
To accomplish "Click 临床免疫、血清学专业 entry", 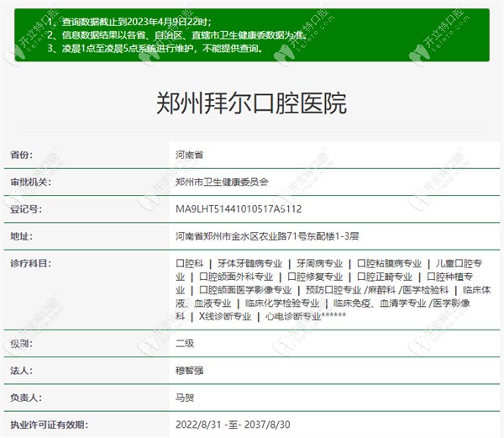I will (x=380, y=303).
